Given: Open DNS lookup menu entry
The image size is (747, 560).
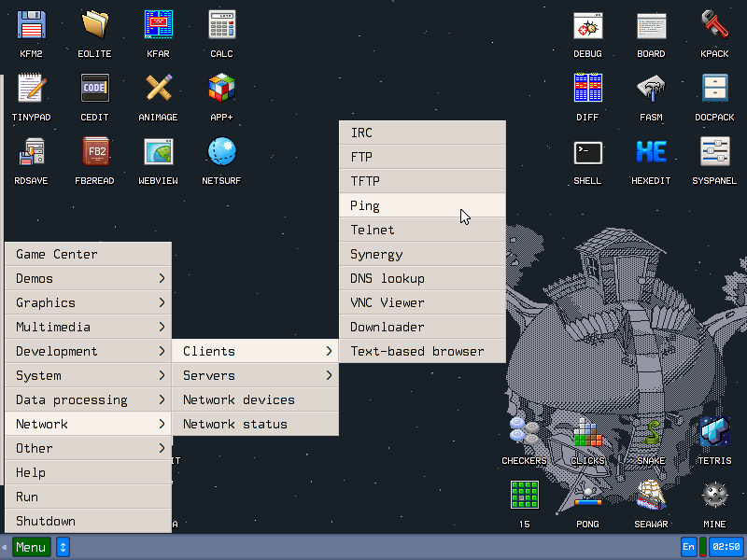Looking at the screenshot, I should (x=423, y=278).
